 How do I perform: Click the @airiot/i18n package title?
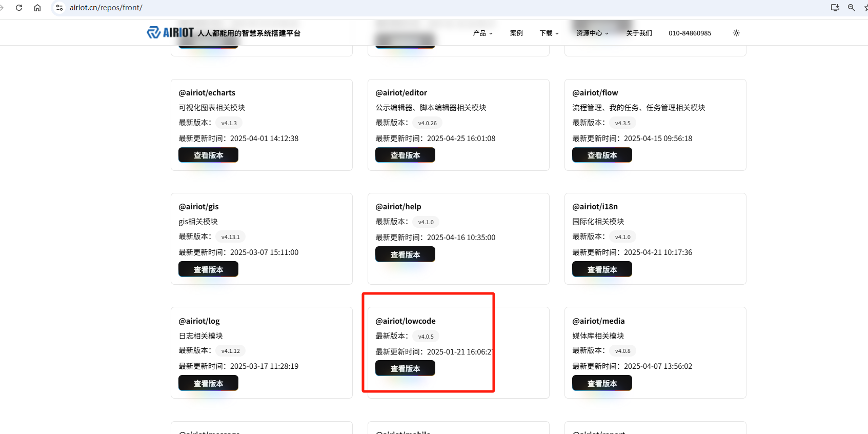(595, 207)
